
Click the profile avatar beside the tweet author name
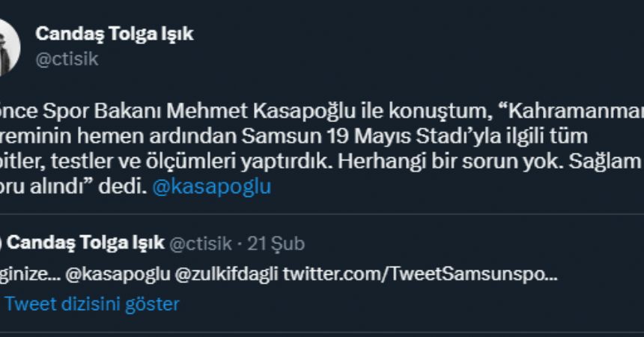pyautogui.click(x=9, y=46)
